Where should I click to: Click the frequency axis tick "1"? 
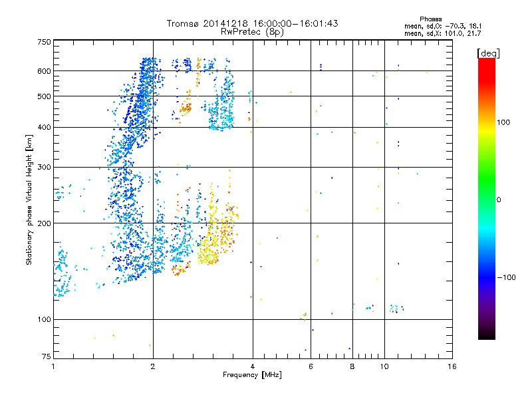53,366
